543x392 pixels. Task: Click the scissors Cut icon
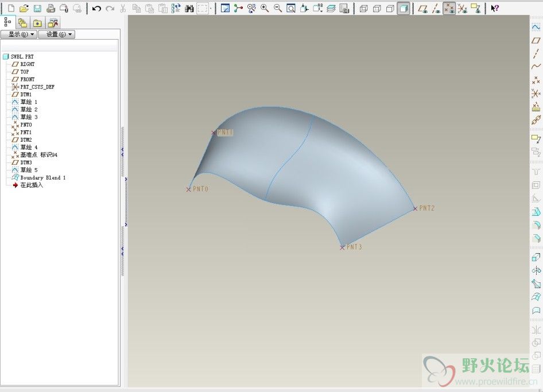[x=123, y=8]
